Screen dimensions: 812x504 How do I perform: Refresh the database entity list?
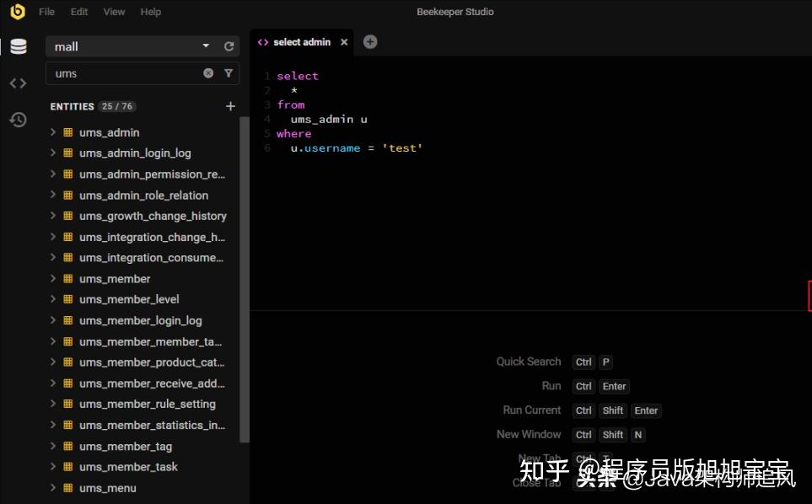coord(229,46)
